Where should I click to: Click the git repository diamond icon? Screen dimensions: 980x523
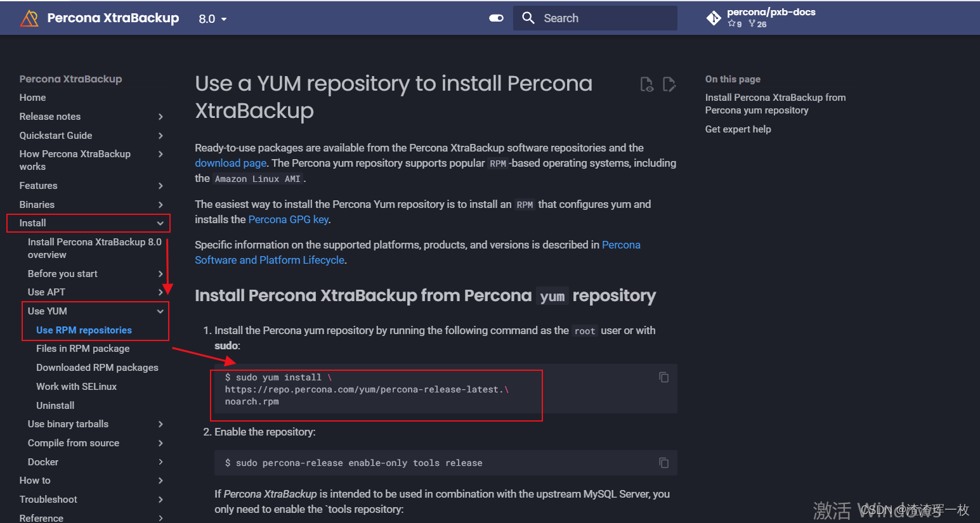click(714, 18)
